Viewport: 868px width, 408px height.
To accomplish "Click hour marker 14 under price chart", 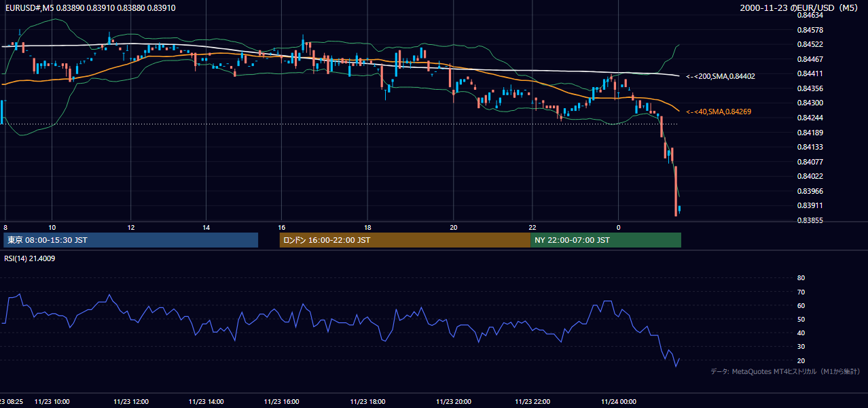I will click(206, 227).
